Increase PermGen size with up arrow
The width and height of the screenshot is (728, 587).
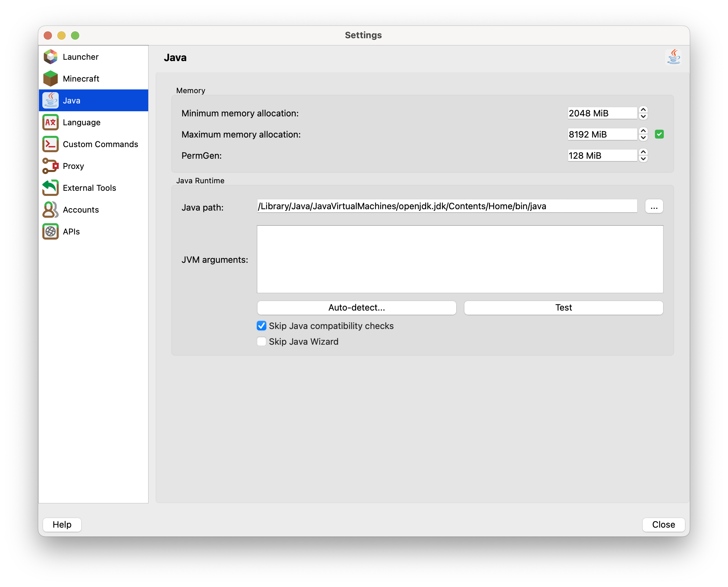(x=643, y=152)
